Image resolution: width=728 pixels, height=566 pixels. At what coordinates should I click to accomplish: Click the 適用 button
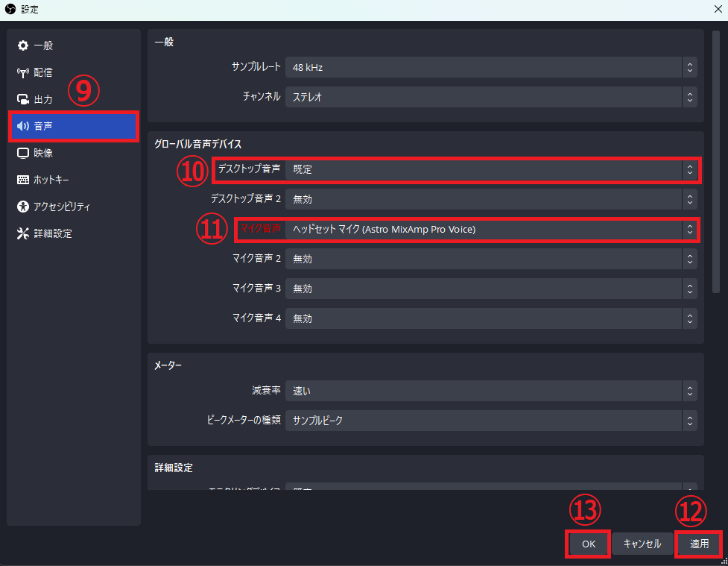[x=699, y=544]
